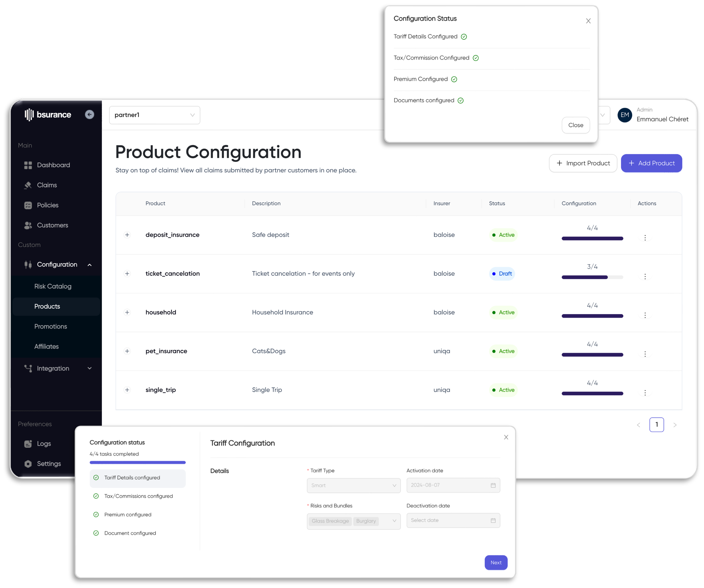This screenshot has width=704, height=588.
Task: Click the Claims gavel icon
Action: point(28,185)
